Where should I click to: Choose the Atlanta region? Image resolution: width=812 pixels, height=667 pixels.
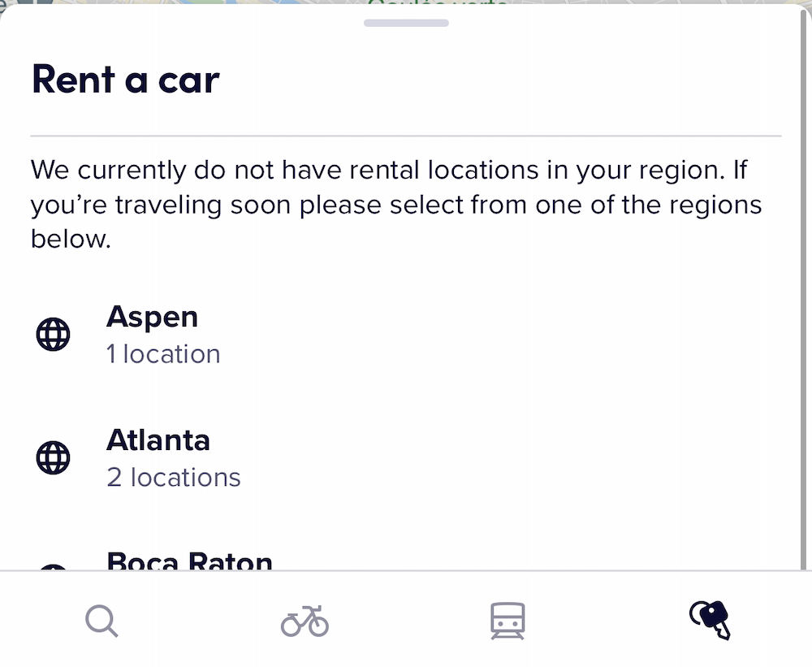[158, 440]
